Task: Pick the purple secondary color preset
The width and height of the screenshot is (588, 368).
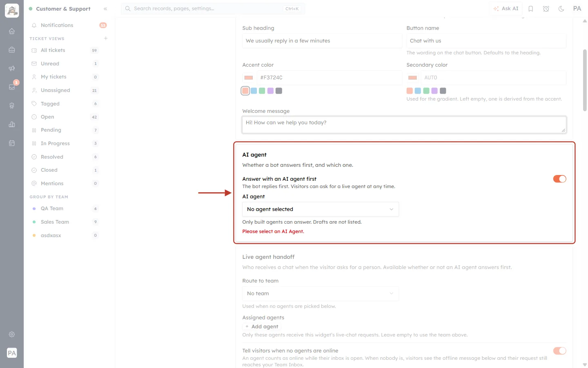Action: point(434,91)
